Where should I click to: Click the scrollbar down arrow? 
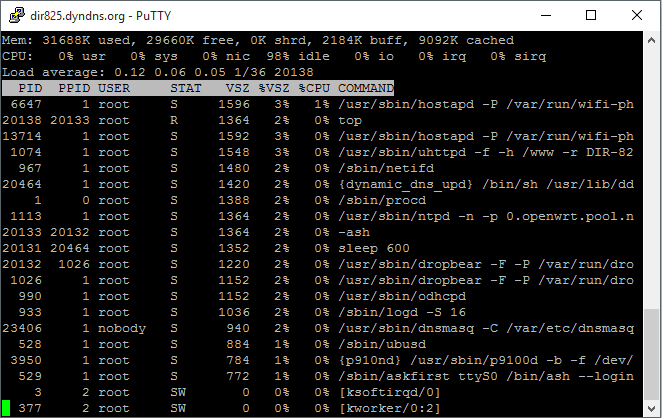pyautogui.click(x=651, y=408)
